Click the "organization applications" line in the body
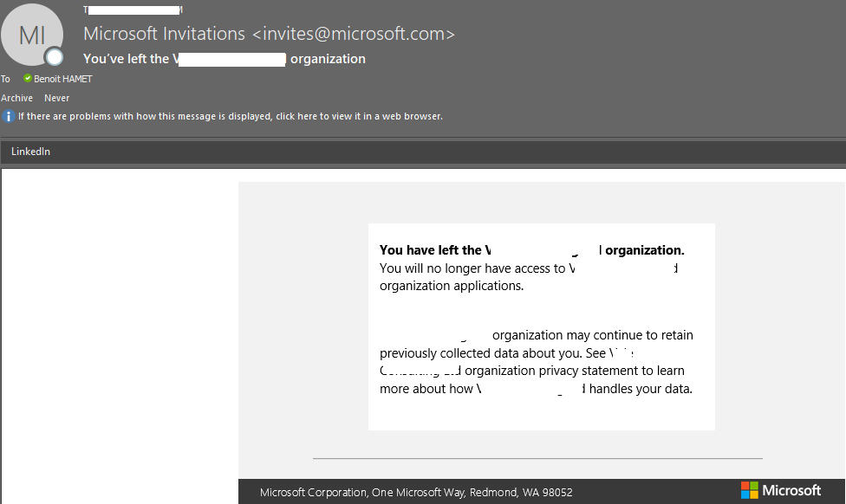 coord(451,286)
